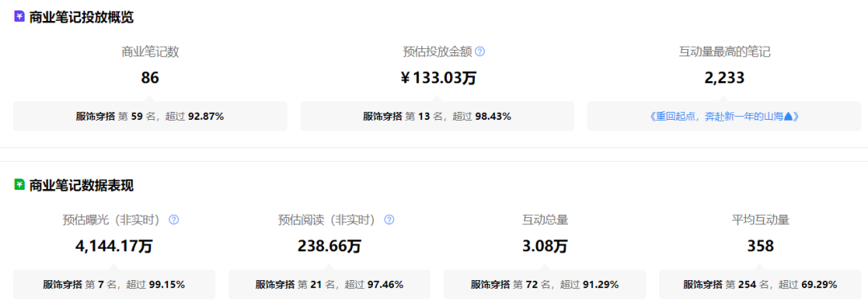Open the help icon beside 预估阅读（非实时）
868x305 pixels.
(389, 220)
